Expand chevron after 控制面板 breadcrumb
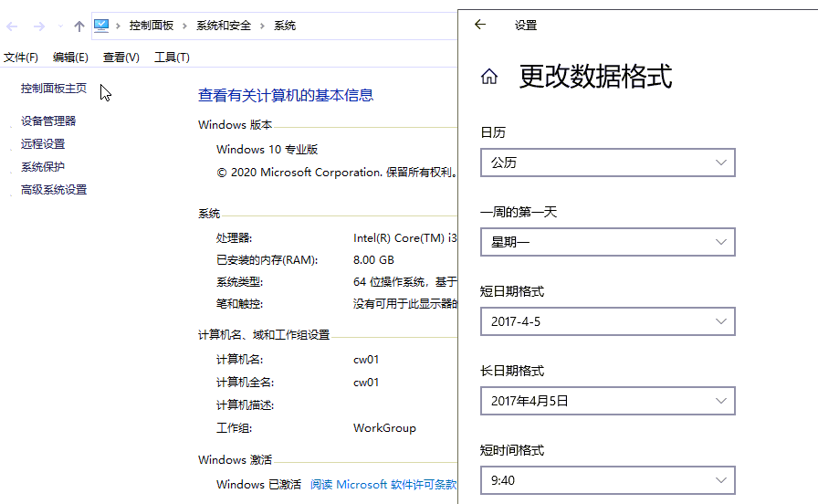This screenshot has height=504, width=818. 184,26
